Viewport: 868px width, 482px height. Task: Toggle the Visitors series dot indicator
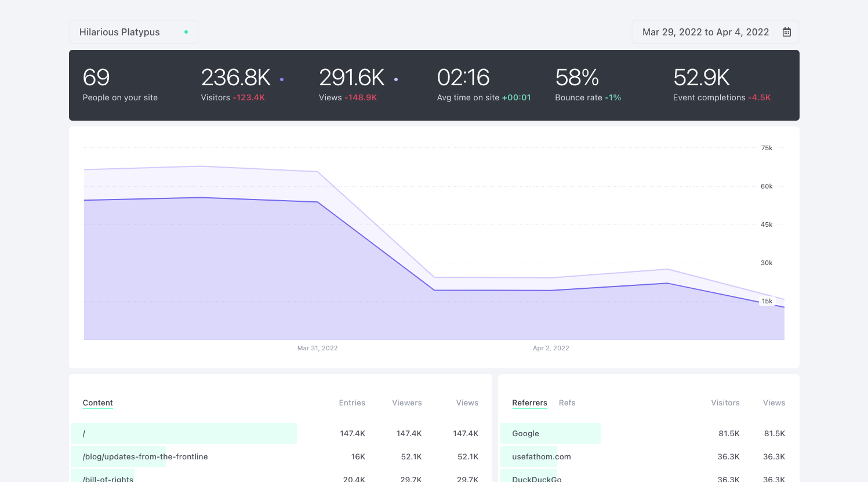point(282,79)
